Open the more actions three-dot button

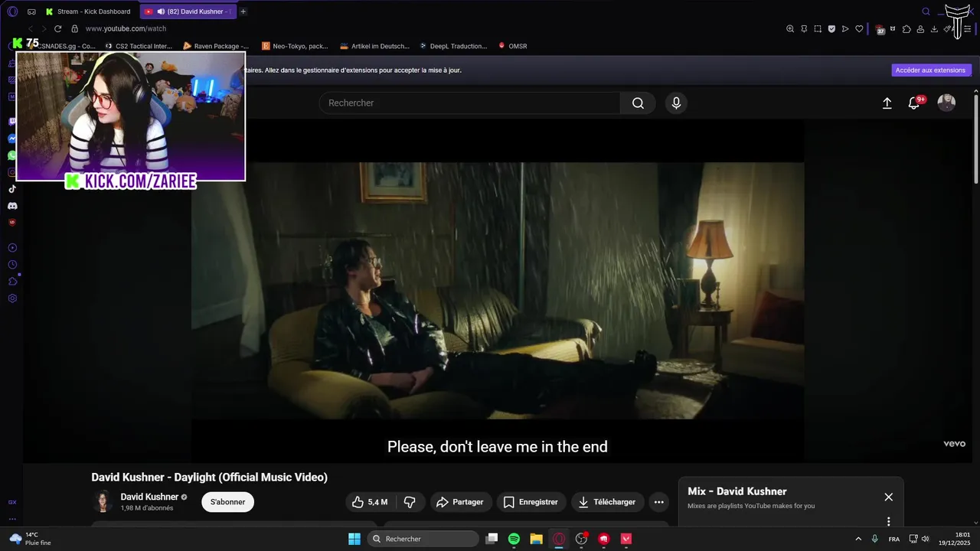pyautogui.click(x=658, y=502)
